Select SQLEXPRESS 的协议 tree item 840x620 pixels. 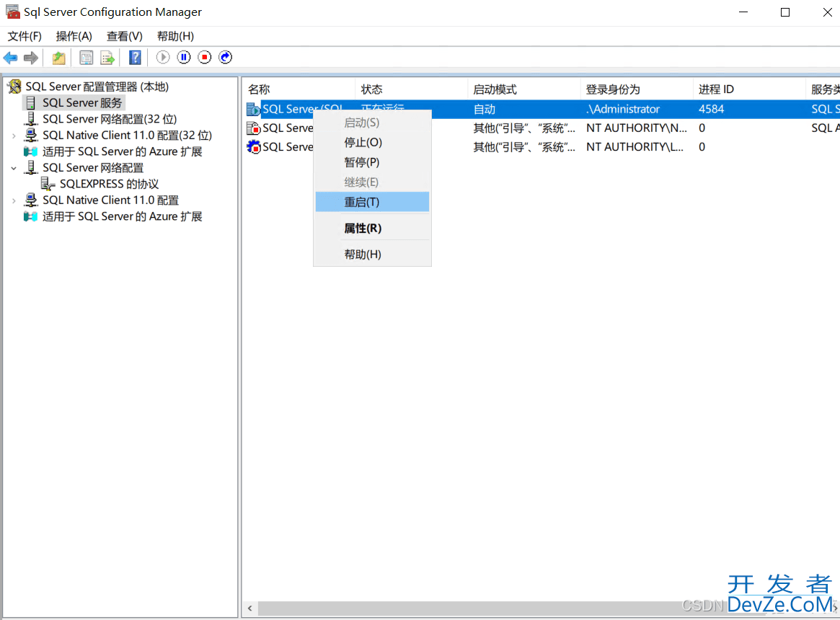pos(110,184)
